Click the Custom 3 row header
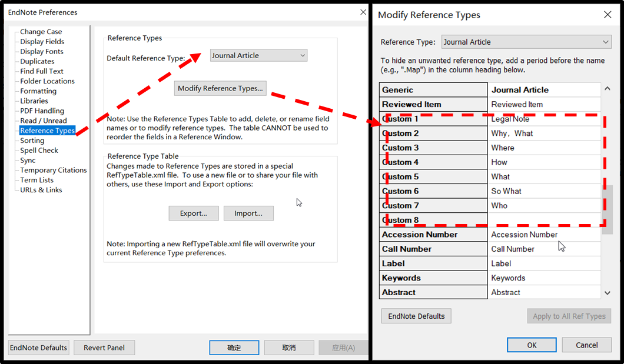 [433, 148]
